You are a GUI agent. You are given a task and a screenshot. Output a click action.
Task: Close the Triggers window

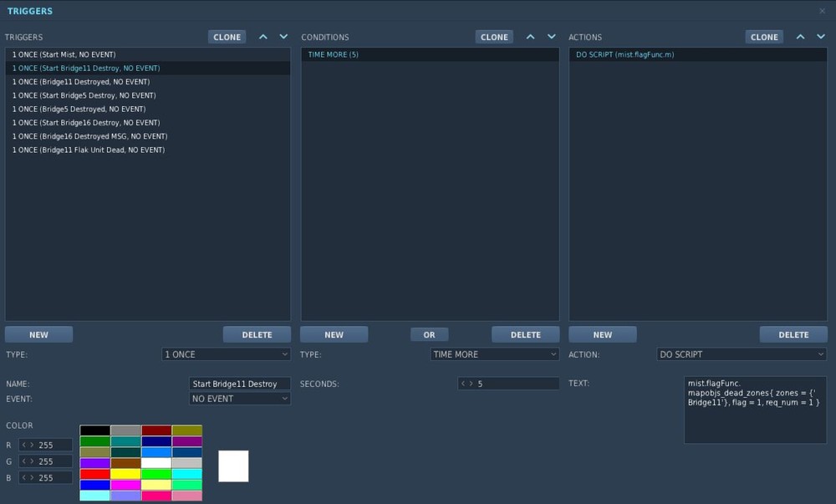(x=822, y=11)
